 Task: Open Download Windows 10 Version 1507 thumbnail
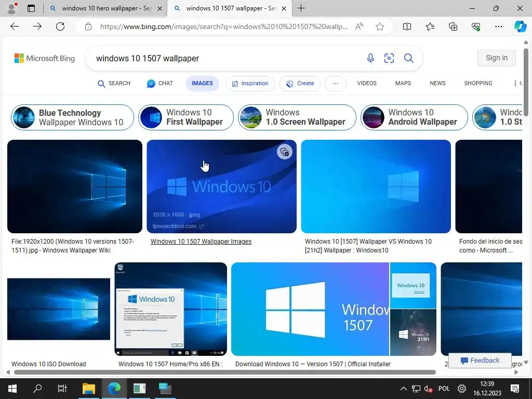(x=310, y=309)
